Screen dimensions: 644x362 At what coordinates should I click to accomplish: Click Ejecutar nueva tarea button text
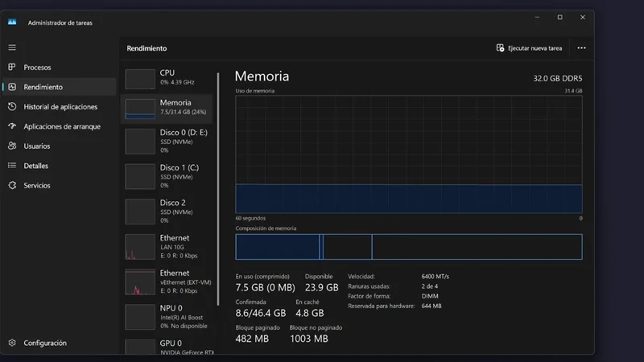coord(535,48)
